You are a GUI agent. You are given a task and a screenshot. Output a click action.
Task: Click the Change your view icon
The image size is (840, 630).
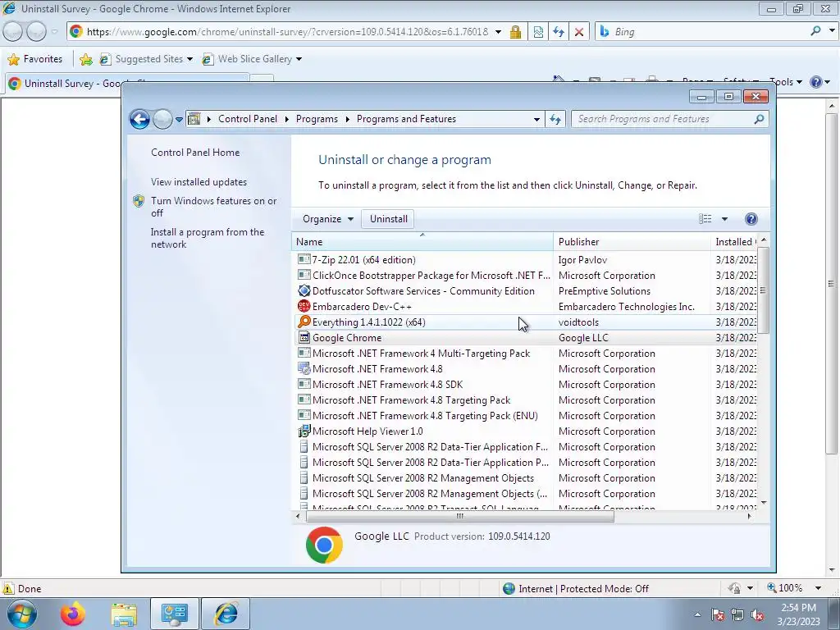coord(705,218)
